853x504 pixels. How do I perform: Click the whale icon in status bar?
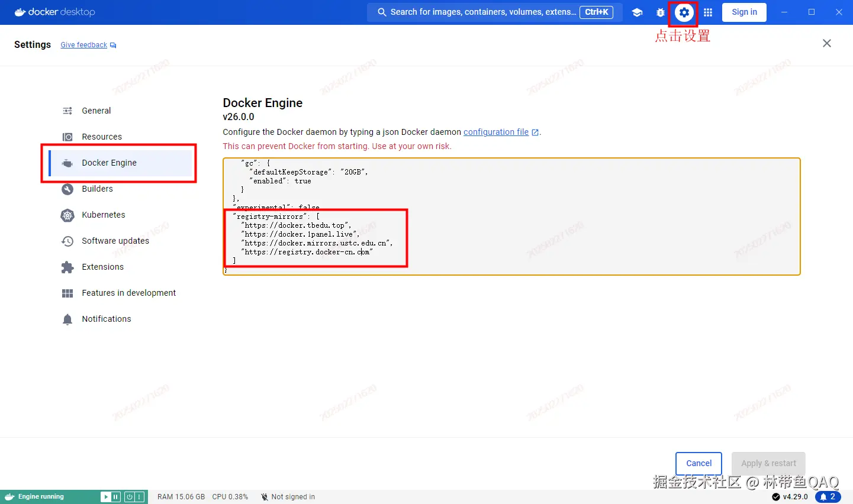[x=9, y=497]
